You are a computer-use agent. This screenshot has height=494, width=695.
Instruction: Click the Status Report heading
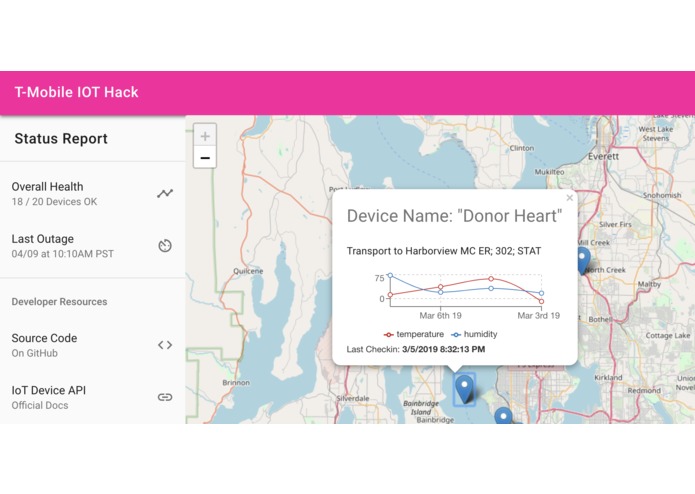coord(61,139)
